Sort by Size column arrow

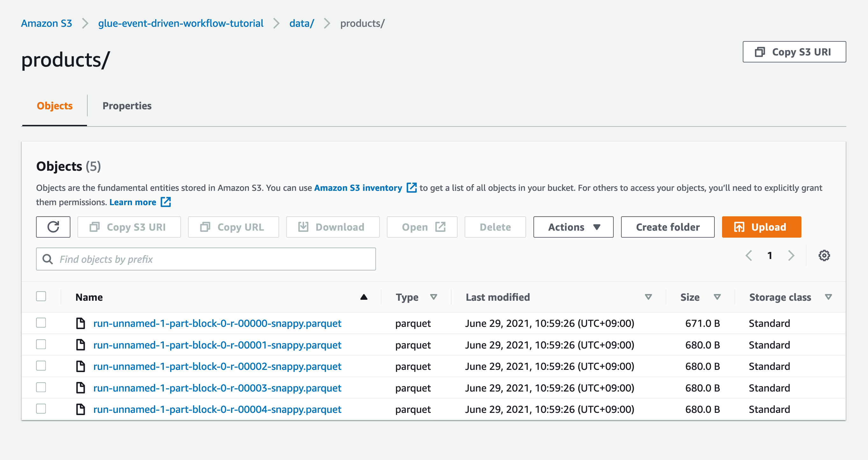pos(717,297)
